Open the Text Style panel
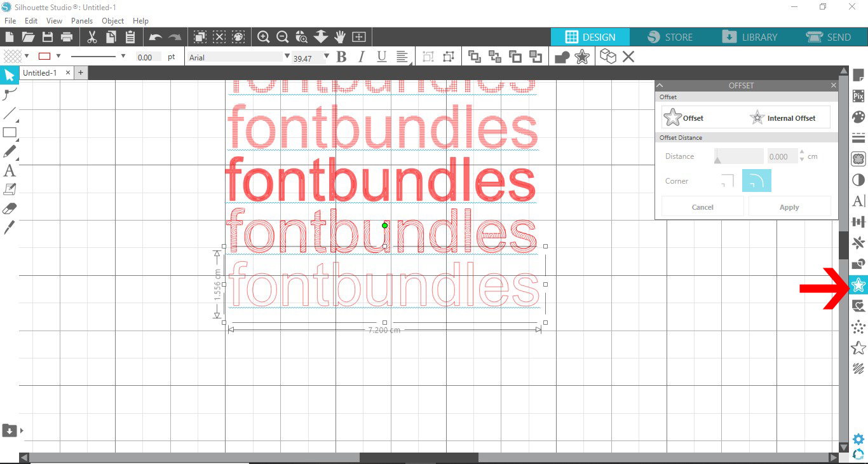 tap(858, 201)
